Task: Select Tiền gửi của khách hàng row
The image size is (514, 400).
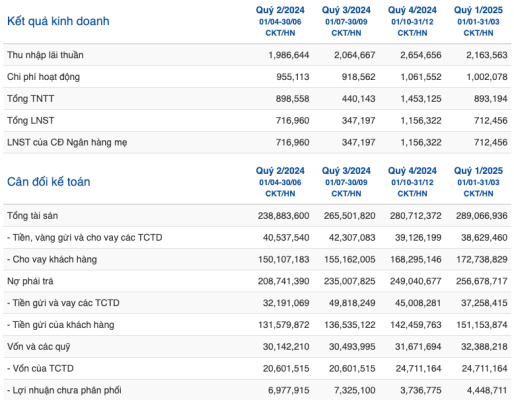Action: point(257,325)
